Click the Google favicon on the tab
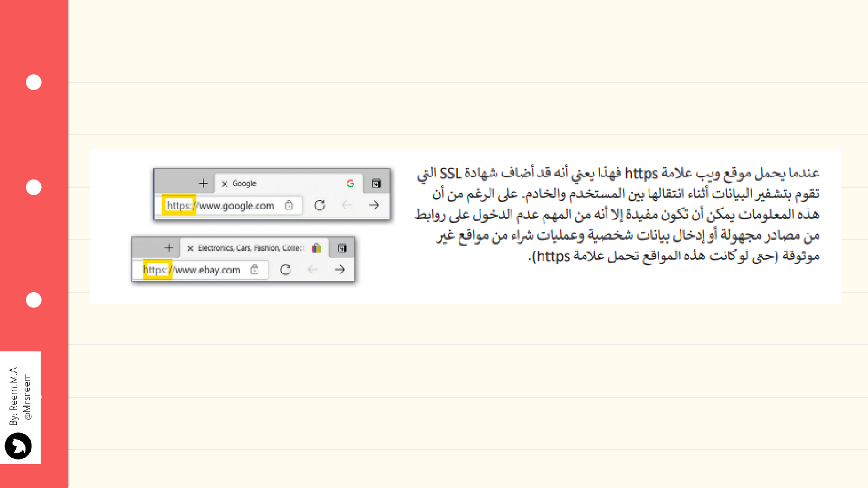Screen dimensions: 868x488 click(x=350, y=183)
